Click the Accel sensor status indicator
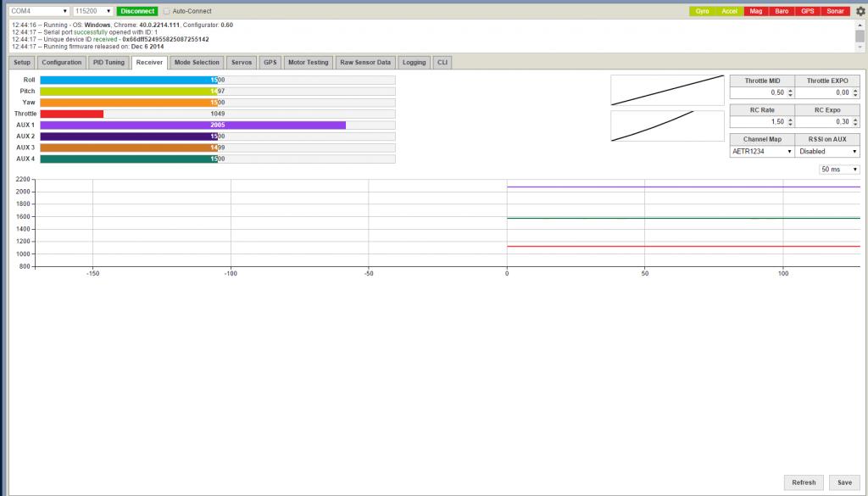 pos(729,11)
